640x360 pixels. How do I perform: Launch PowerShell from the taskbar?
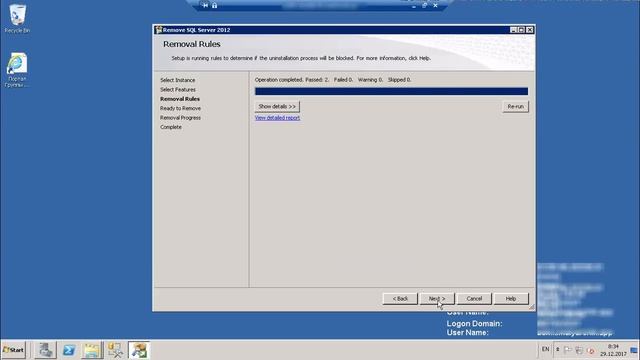pos(69,350)
